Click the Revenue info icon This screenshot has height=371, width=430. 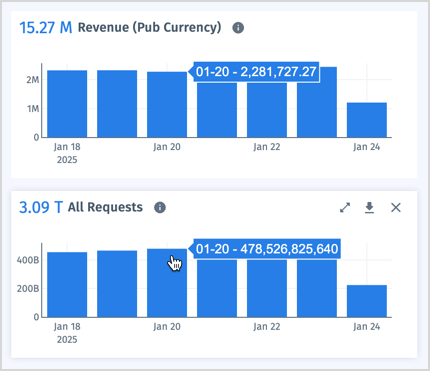tap(238, 28)
